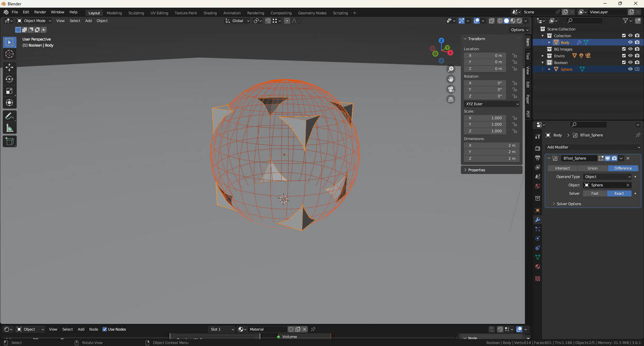Select the 3D Cursor tool
Screen dimensions: 644x346
pos(10,54)
